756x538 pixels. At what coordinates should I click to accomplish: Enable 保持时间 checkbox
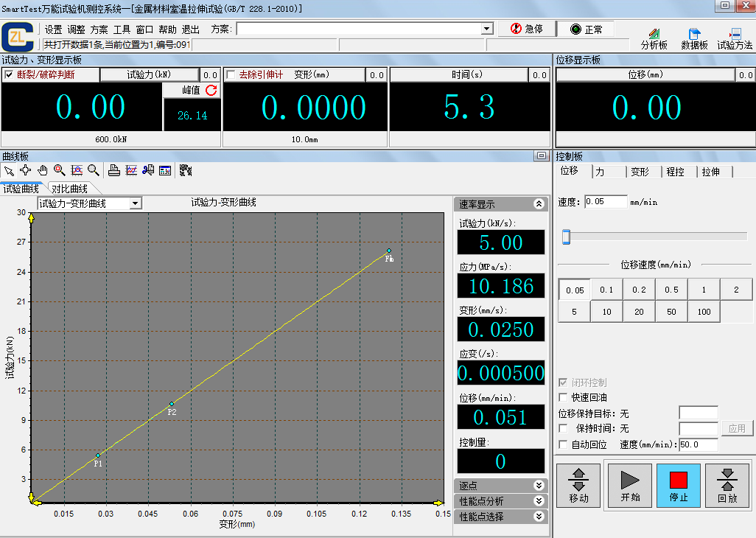[x=563, y=428]
